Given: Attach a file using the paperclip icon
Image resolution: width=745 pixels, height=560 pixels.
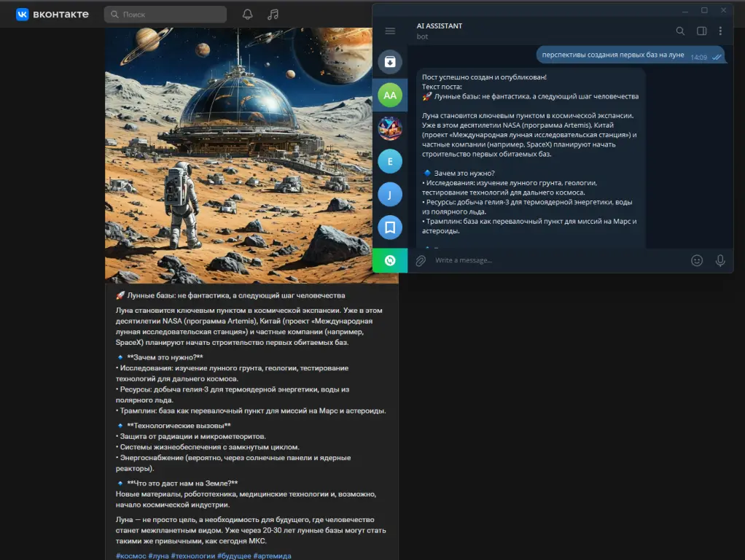Looking at the screenshot, I should 421,260.
